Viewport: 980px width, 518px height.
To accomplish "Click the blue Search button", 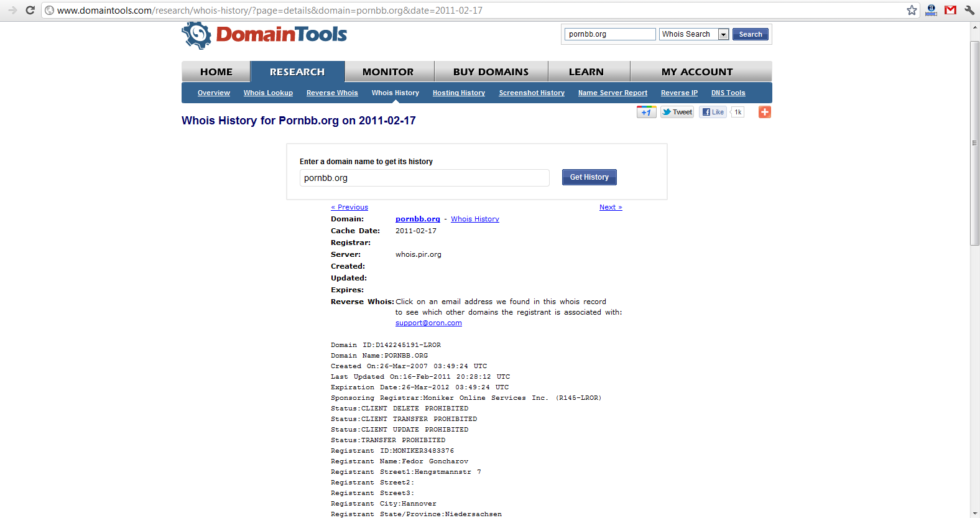I will tap(750, 34).
